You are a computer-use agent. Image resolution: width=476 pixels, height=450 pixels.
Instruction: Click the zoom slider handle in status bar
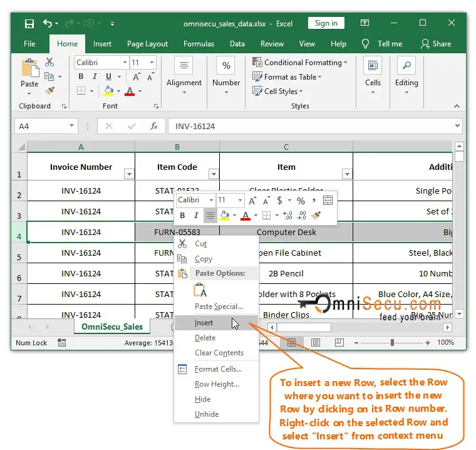[392, 343]
